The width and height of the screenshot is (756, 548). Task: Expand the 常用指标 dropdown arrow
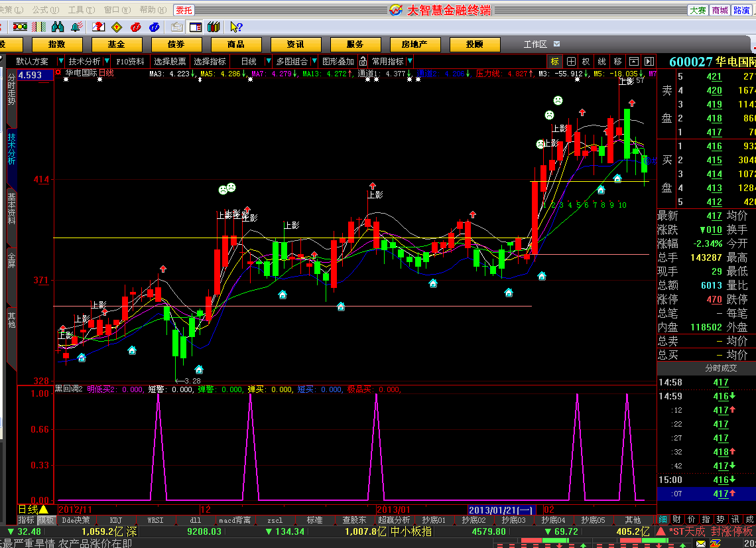(410, 61)
